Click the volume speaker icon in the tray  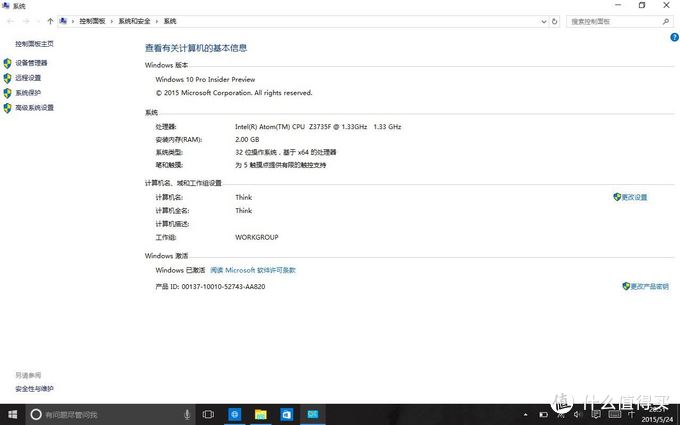tap(577, 415)
